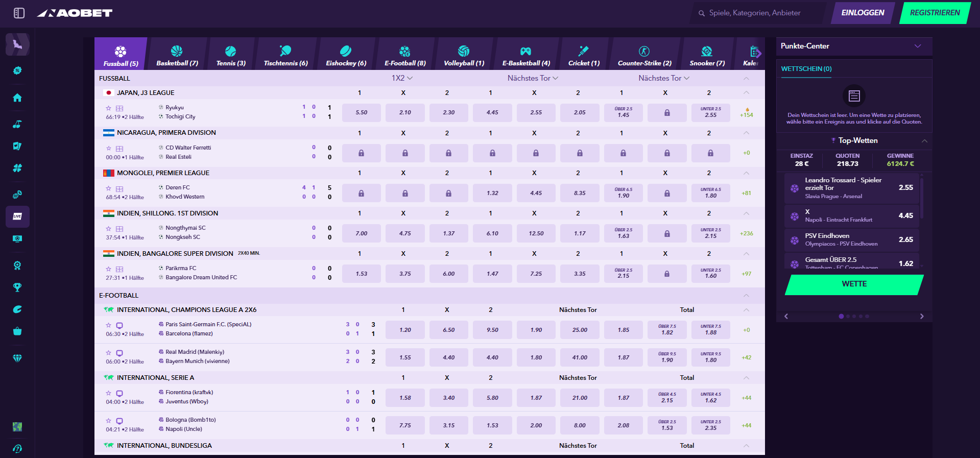The width and height of the screenshot is (980, 458).
Task: Select the Tennis (3) tab
Action: (231, 54)
